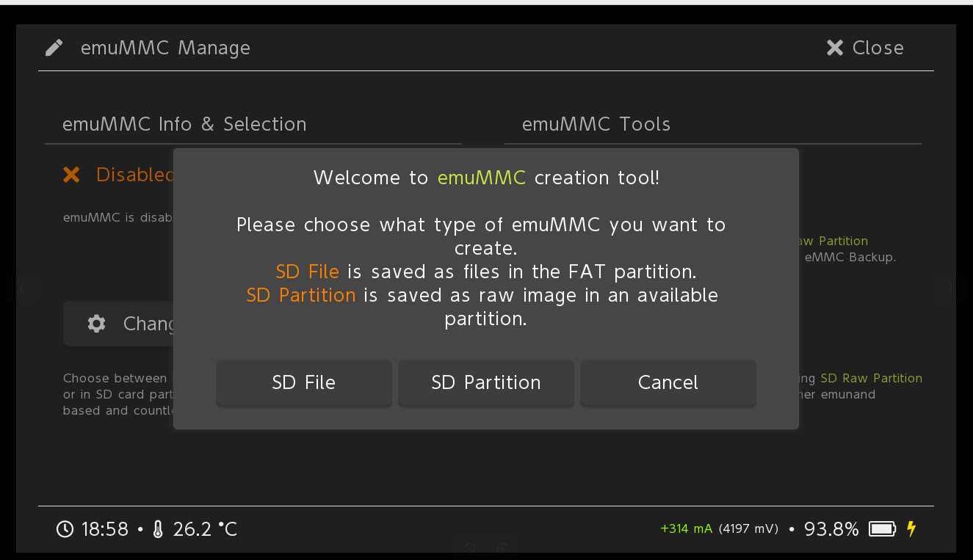Choose the SD File button
The image size is (973, 560).
(x=303, y=382)
